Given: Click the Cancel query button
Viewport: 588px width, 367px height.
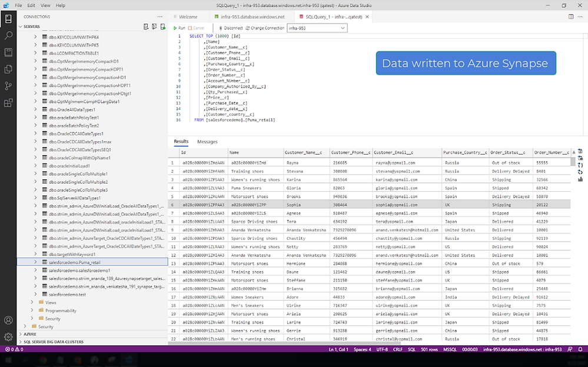Looking at the screenshot, I should 197,28.
